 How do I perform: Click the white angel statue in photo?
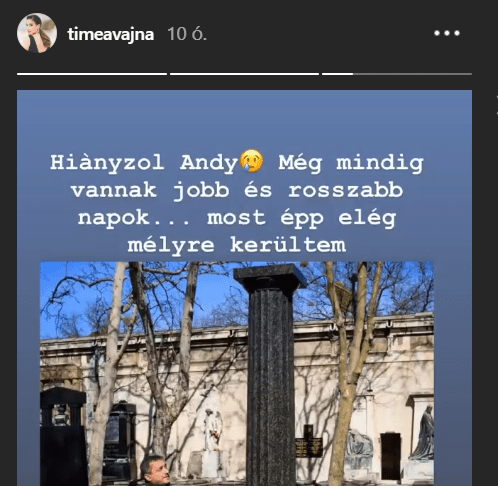[213, 430]
